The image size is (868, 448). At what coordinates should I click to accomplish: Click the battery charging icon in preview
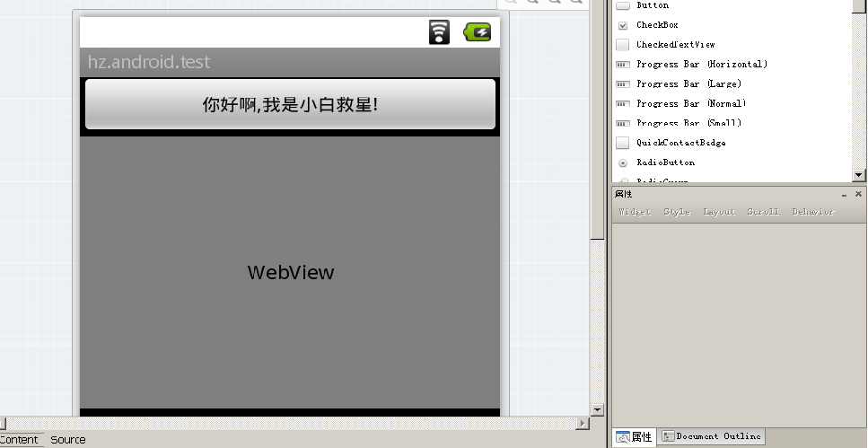point(478,32)
